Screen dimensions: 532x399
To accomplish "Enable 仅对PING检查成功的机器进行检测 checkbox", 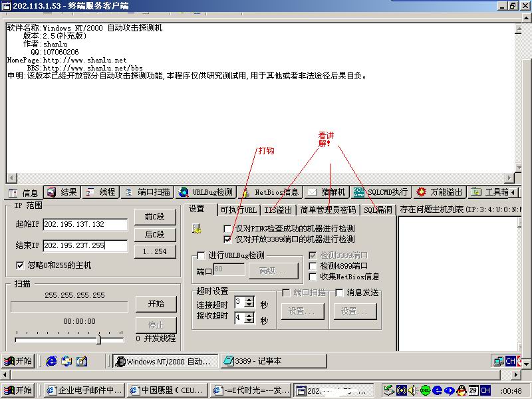I will [228, 229].
